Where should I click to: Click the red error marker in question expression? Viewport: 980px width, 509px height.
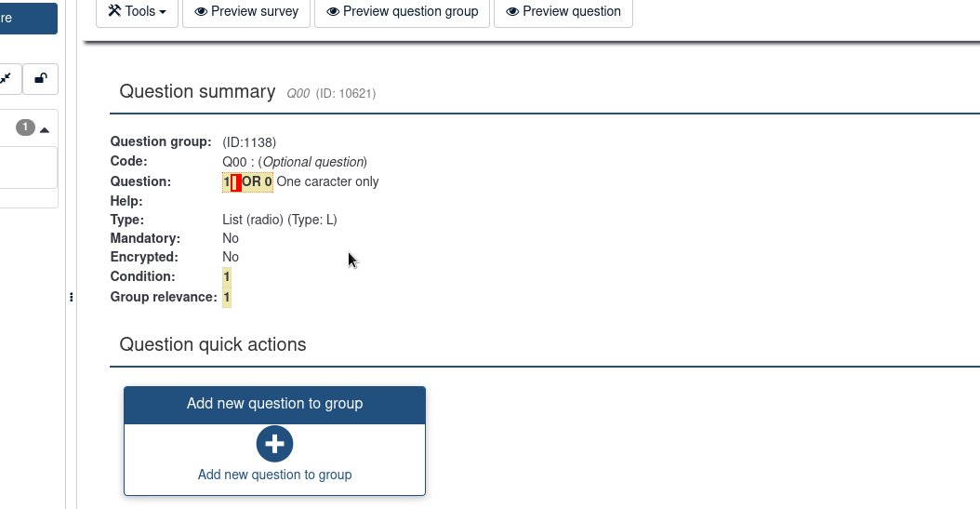236,182
